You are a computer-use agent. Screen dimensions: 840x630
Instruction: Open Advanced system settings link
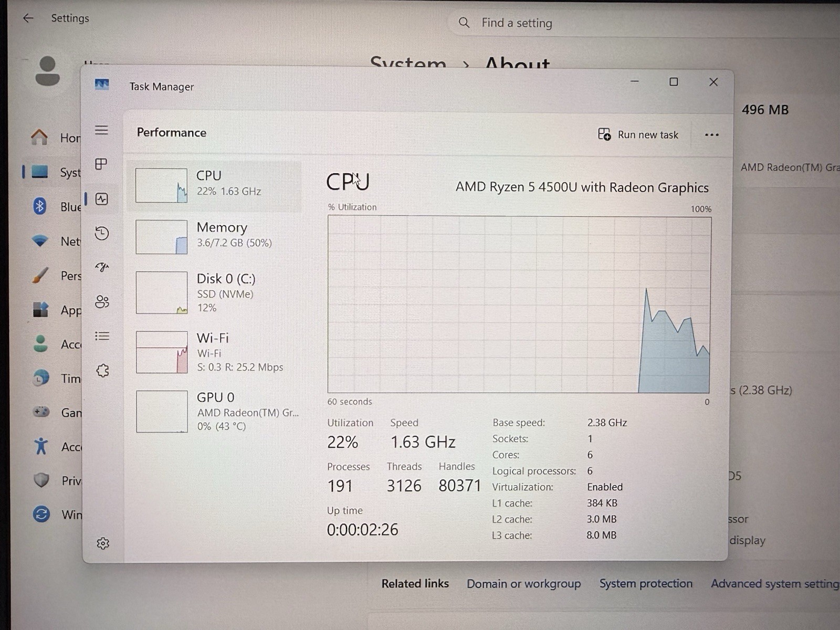[775, 584]
